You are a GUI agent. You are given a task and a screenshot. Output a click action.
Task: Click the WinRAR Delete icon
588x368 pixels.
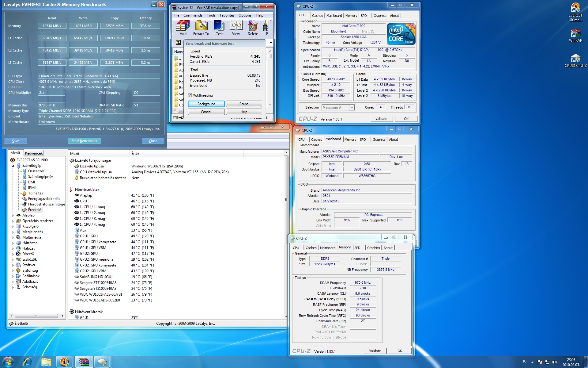click(253, 28)
